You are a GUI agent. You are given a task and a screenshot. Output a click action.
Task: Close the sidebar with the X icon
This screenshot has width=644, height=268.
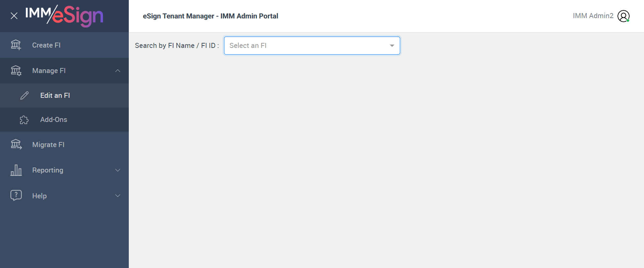14,16
